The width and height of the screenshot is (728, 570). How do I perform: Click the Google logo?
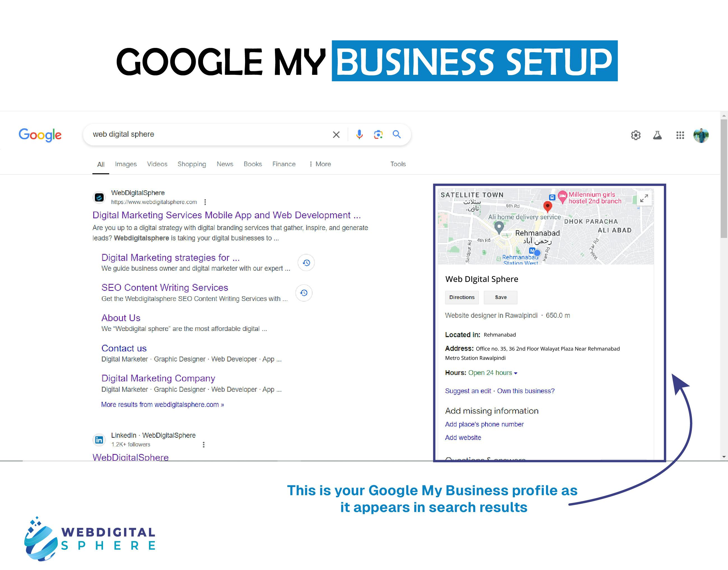tap(40, 135)
